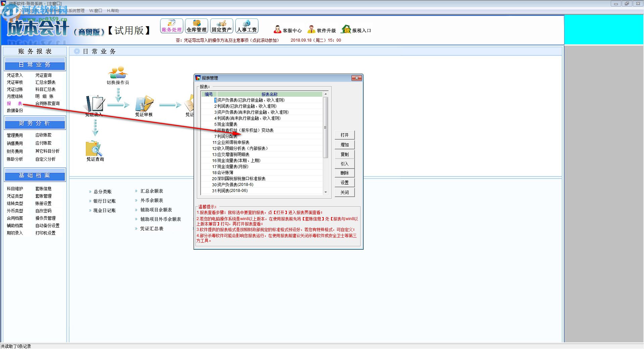Image resolution: width=644 pixels, height=349 pixels.
Task: Open 操作员管理 in the sidebar
Action: (46, 218)
